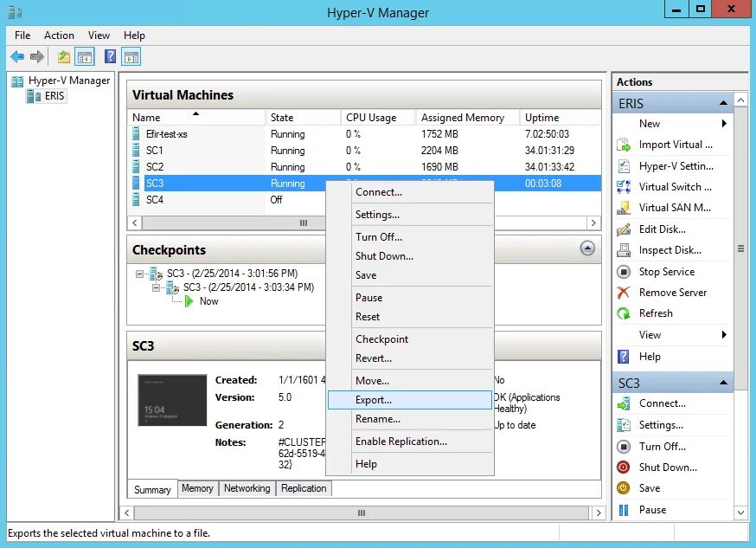Select the SC1 virtual machine row
The image size is (756, 548).
pos(366,151)
